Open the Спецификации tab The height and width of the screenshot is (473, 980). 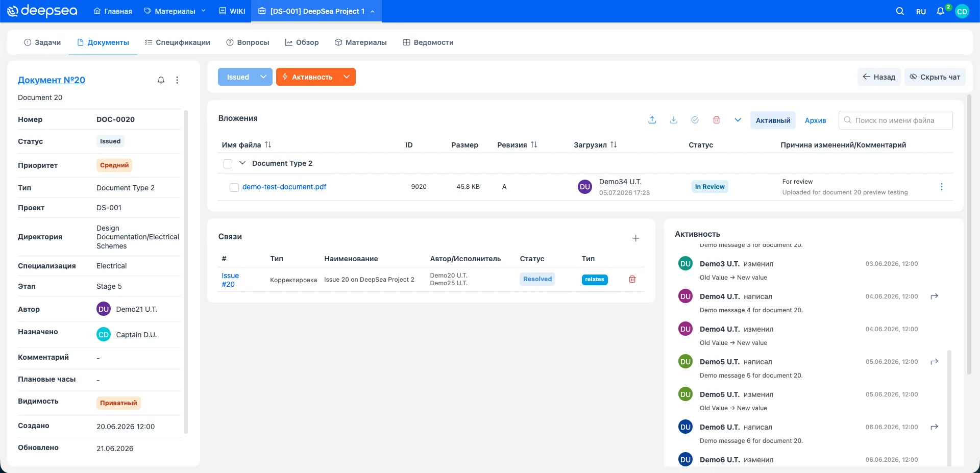(x=178, y=42)
